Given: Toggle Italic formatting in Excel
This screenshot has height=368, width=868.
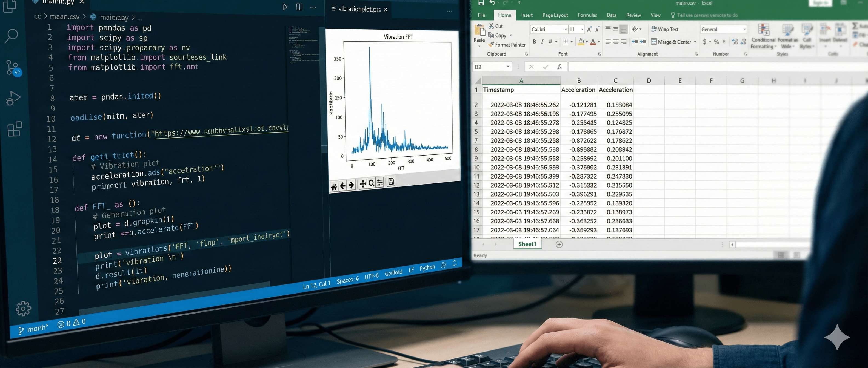Looking at the screenshot, I should (542, 42).
